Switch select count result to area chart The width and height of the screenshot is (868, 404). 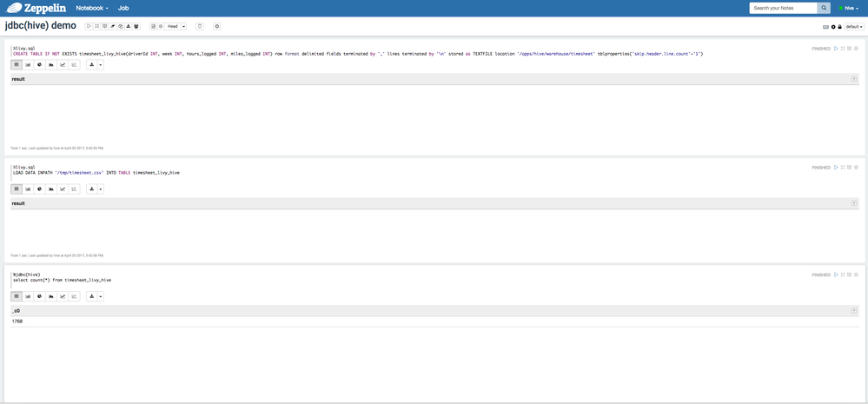(51, 296)
